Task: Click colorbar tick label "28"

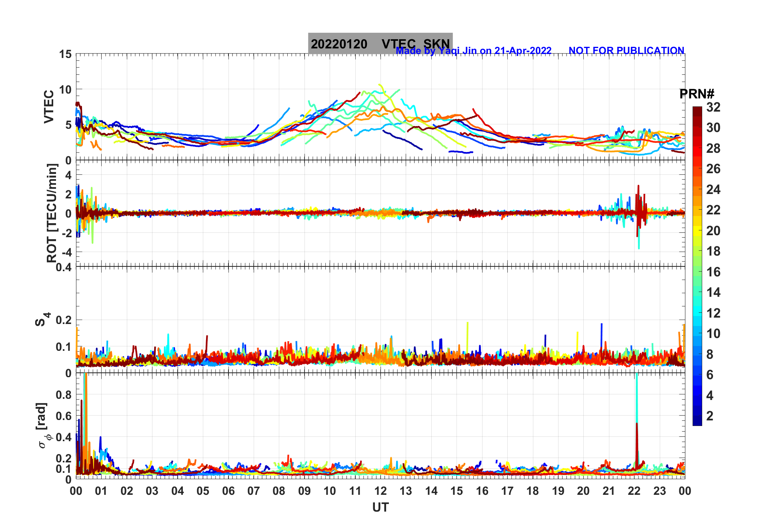Action: pos(713,148)
